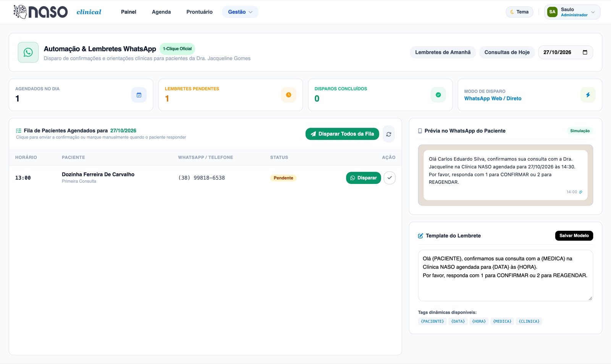Viewport: 611px width, 364px height.
Task: Click the Pendente status badge
Action: coord(283,178)
